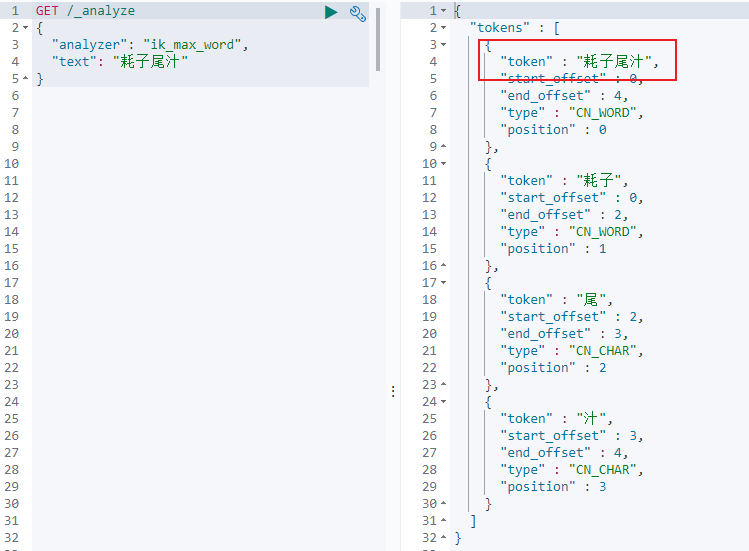749x551 pixels.
Task: Run the GET /_analyze request
Action: [x=331, y=12]
